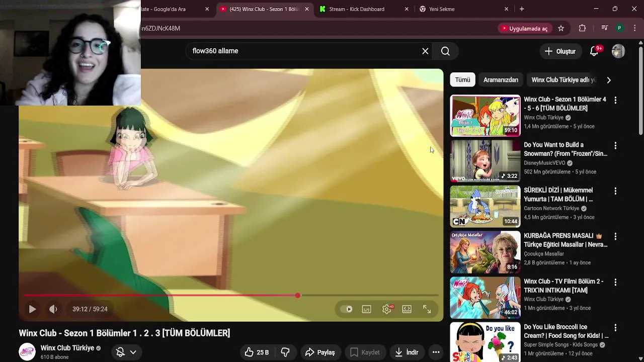
Task: Open options menu for Sürekli Dizi video
Action: click(615, 191)
